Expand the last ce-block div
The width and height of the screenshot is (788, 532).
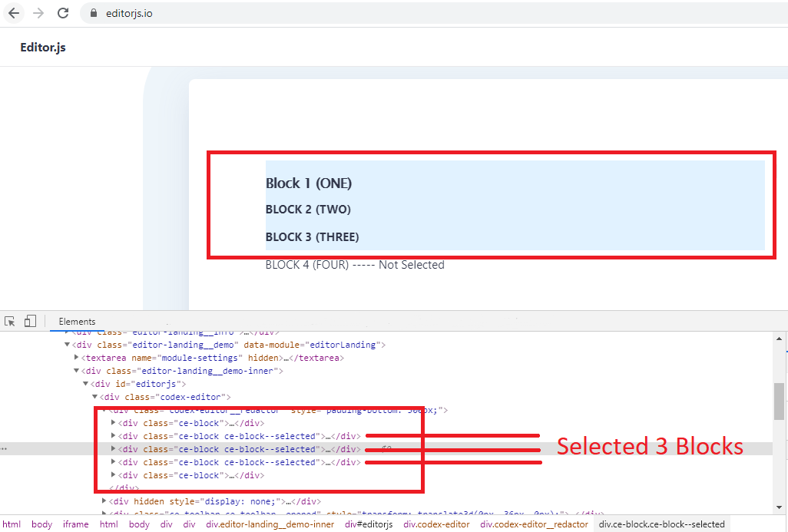(113, 475)
